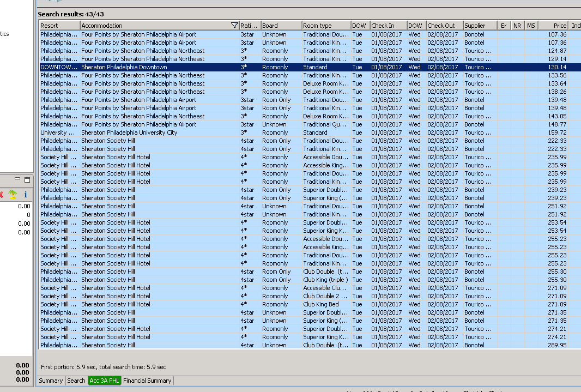This screenshot has width=581, height=392.
Task: Select the row priced 138.26
Action: [x=310, y=92]
